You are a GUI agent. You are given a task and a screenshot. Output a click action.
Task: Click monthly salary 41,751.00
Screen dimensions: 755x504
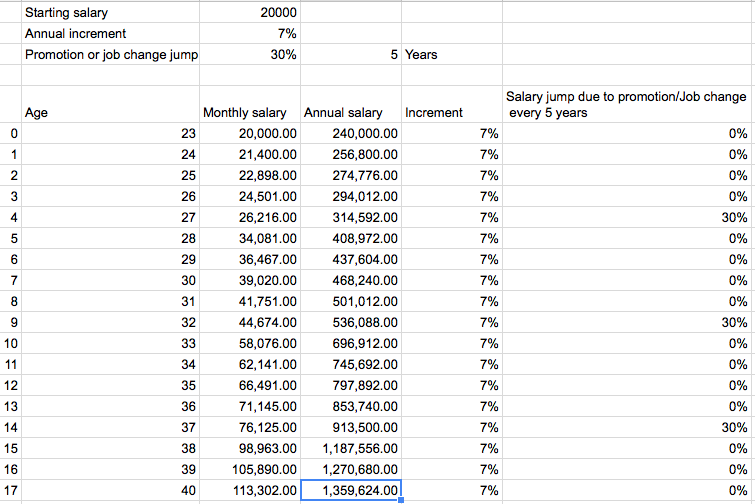pos(250,301)
